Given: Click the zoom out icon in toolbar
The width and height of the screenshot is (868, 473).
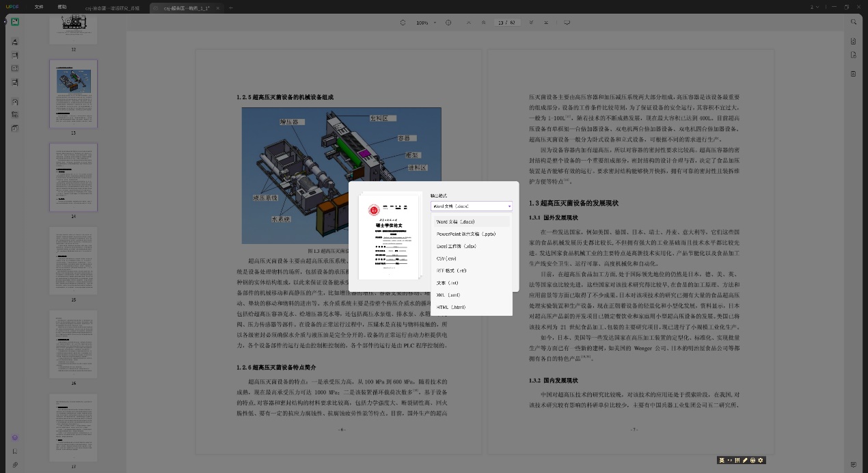Looking at the screenshot, I should coord(403,23).
